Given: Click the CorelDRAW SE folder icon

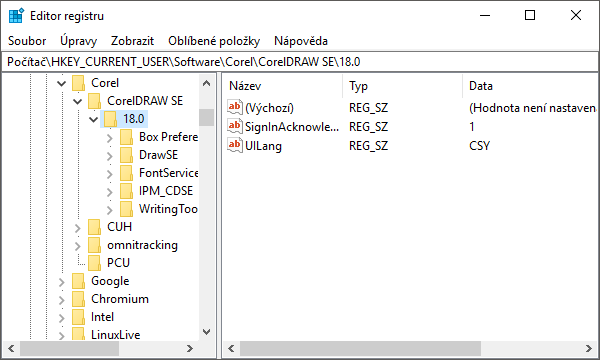Looking at the screenshot, I should pyautogui.click(x=94, y=101).
